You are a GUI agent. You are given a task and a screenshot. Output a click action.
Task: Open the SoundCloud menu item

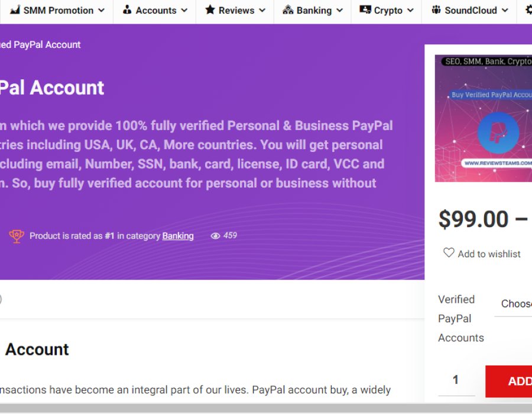(x=471, y=11)
